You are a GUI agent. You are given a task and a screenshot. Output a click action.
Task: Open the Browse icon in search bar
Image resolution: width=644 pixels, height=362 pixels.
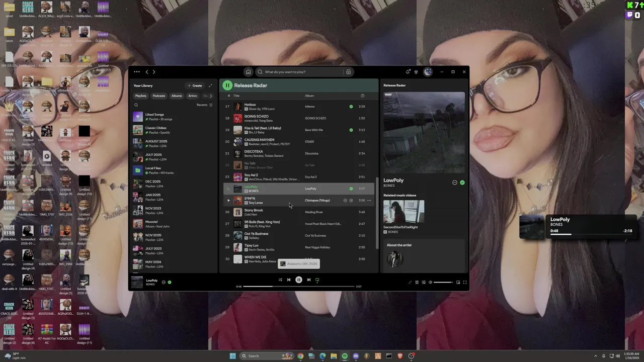[x=348, y=72]
